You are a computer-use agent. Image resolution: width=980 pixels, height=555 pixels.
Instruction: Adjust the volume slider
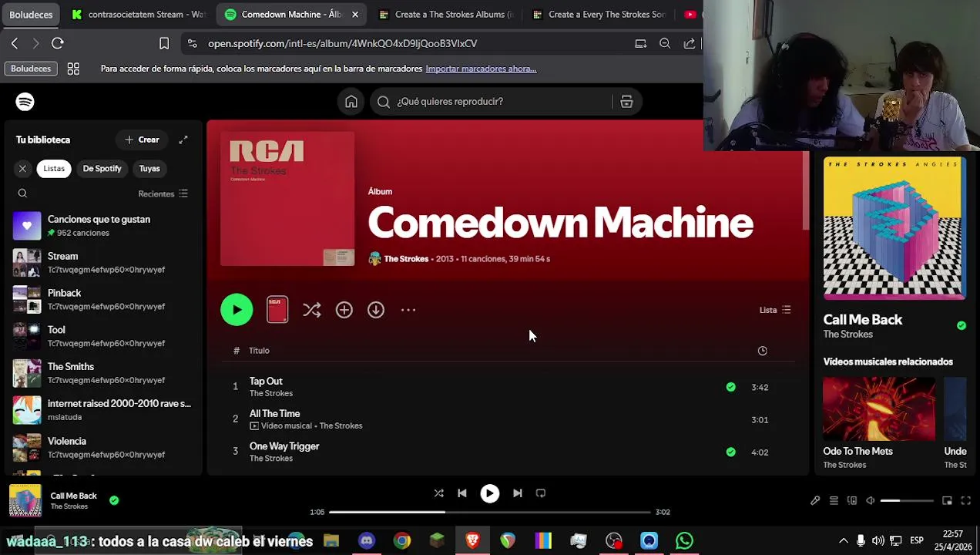coord(906,501)
